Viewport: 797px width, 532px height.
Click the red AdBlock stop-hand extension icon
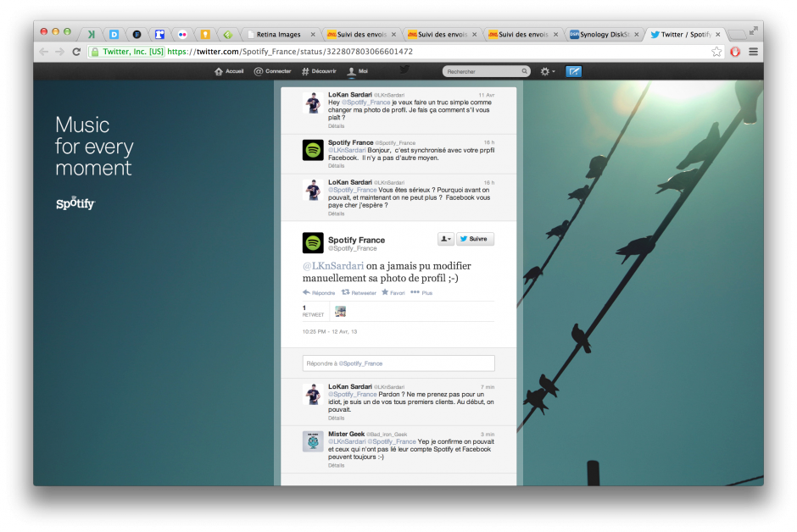coord(735,52)
